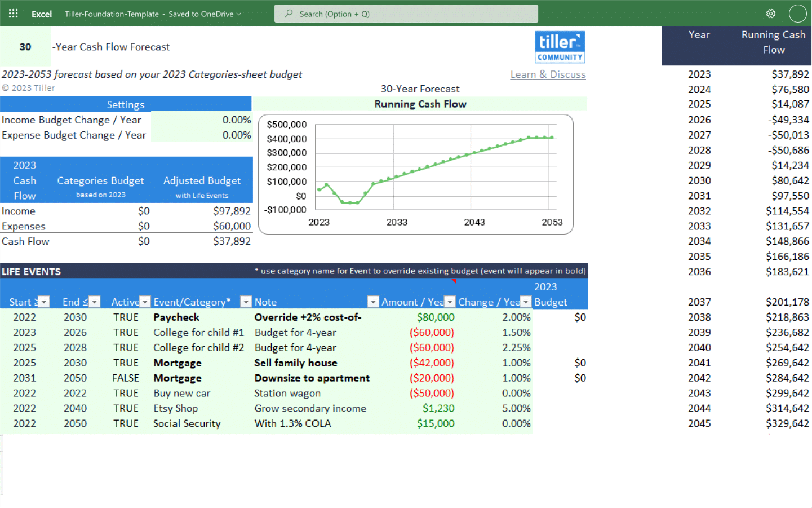The image size is (812, 508).
Task: Open the End column filter button
Action: pos(95,302)
